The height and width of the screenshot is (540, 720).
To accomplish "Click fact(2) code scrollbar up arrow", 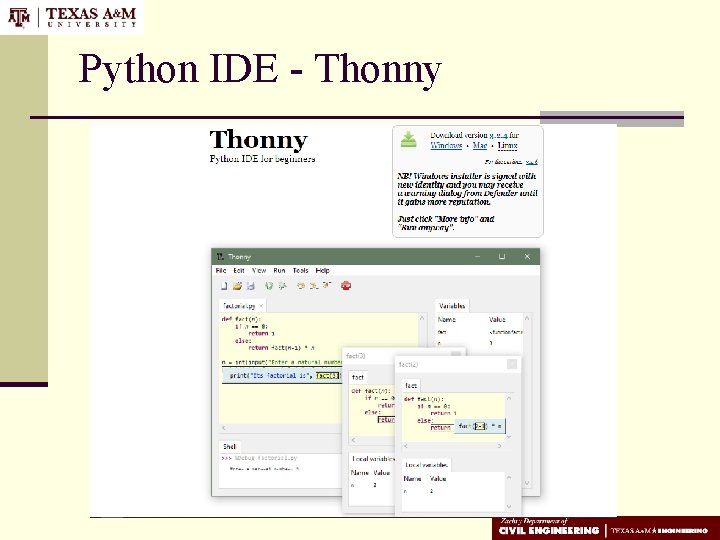I will 509,398.
